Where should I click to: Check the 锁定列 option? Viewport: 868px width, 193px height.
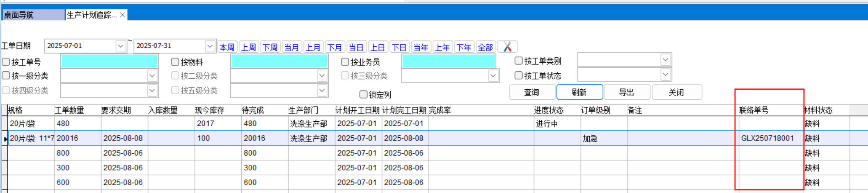click(363, 95)
